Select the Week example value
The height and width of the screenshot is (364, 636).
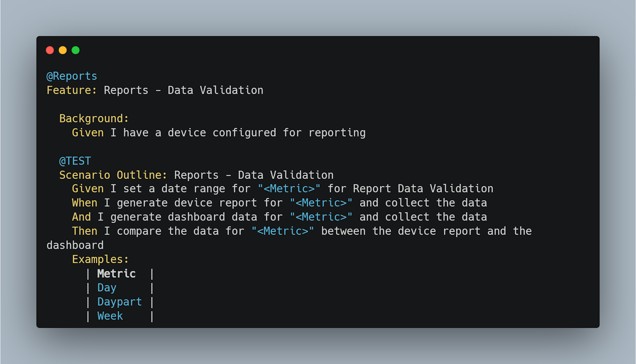tap(110, 316)
